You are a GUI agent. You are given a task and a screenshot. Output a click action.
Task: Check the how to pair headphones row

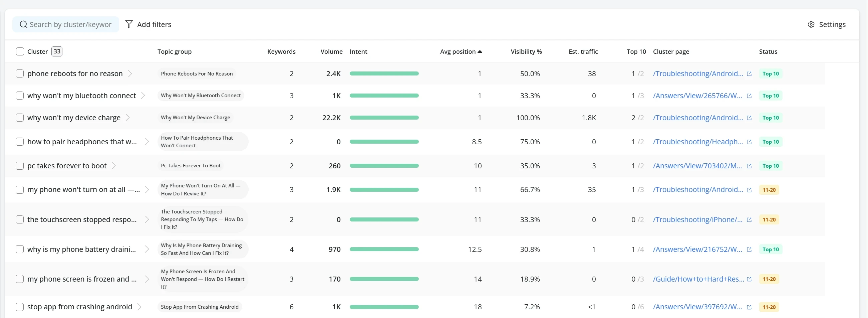pyautogui.click(x=20, y=142)
